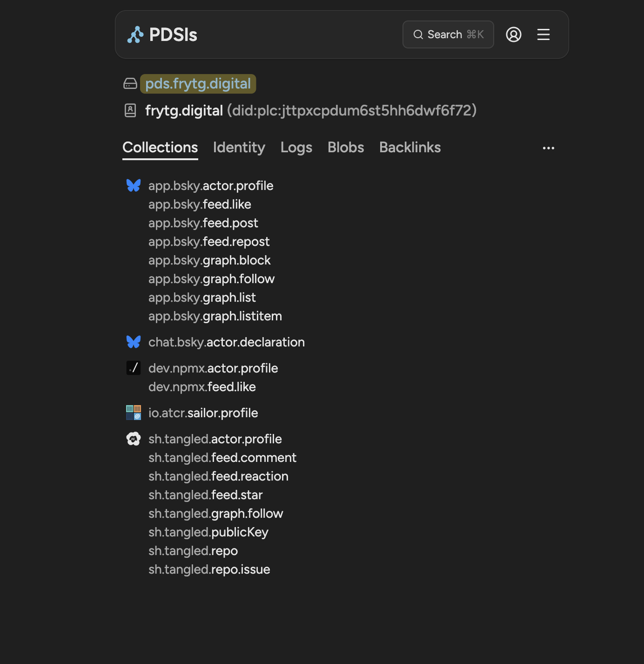Switch to the Identity tab
This screenshot has width=644, height=664.
coord(239,148)
